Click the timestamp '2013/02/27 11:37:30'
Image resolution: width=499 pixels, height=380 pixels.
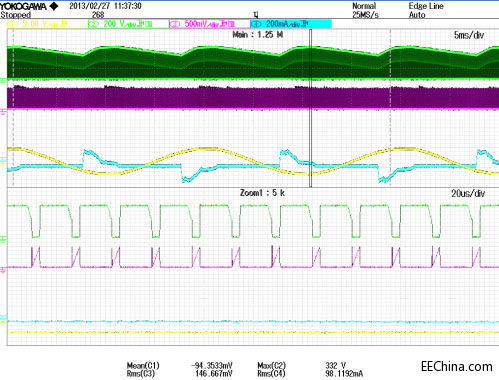(105, 6)
